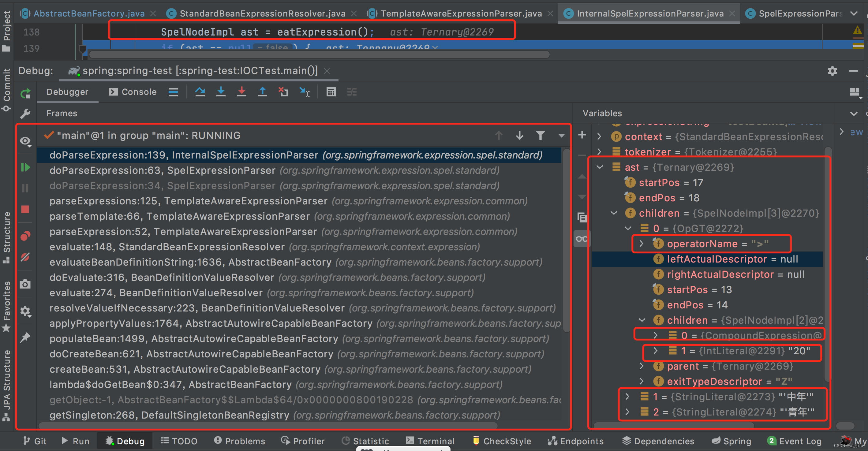Viewport: 868px width, 451px height.
Task: Select next frame with the down arrow
Action: (x=520, y=136)
